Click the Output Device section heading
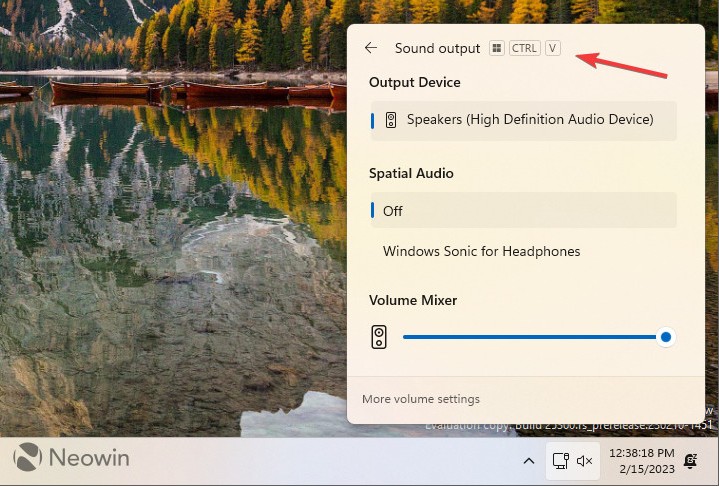The width and height of the screenshot is (719, 486). (x=414, y=82)
